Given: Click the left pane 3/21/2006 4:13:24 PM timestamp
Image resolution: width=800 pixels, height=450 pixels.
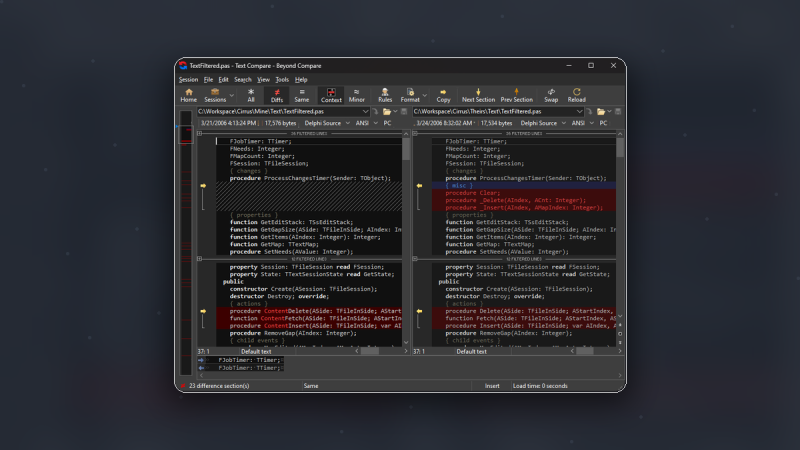Looking at the screenshot, I should click(x=229, y=123).
